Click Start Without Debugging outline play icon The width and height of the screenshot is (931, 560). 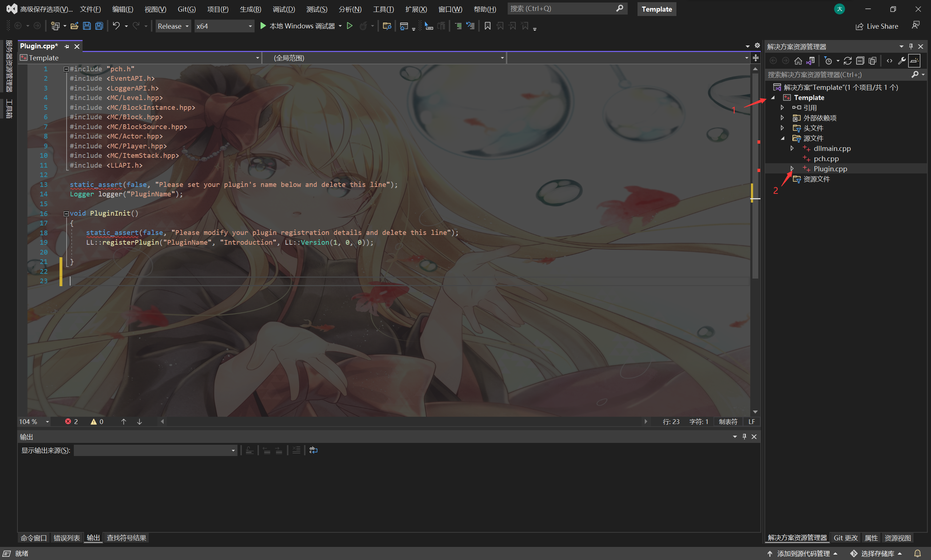[x=350, y=26]
